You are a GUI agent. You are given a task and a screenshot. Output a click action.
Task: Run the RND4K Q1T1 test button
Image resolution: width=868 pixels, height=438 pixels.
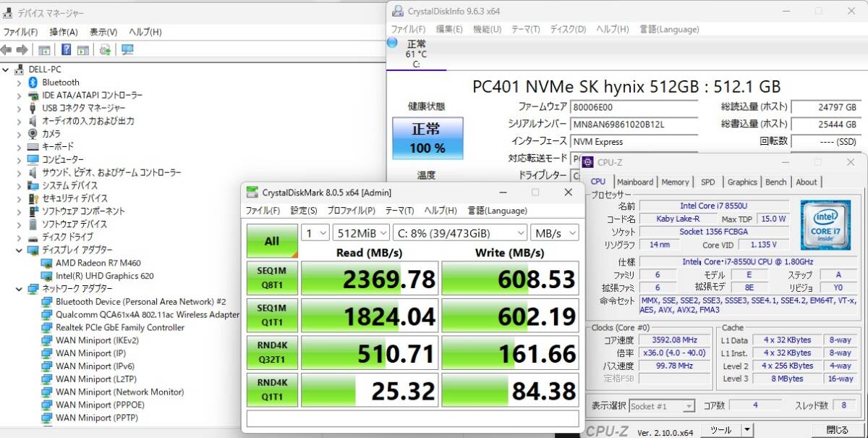pos(272,391)
